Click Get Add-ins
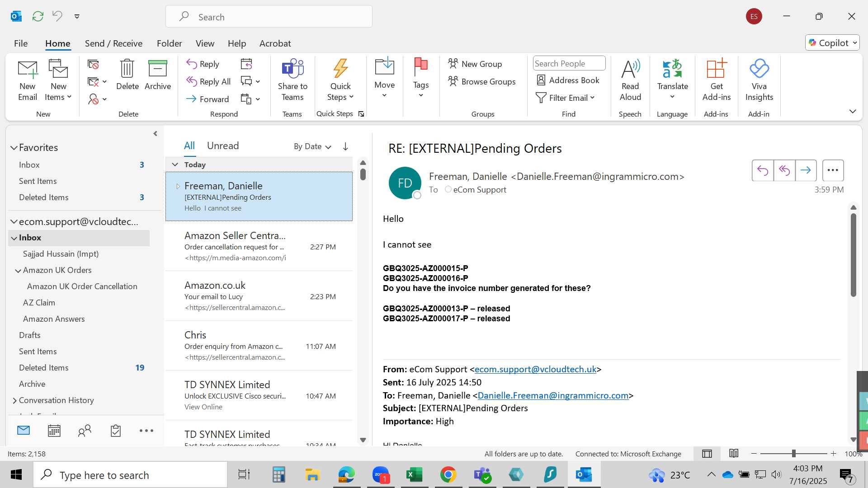Screen dimensions: 868x488 (717, 80)
